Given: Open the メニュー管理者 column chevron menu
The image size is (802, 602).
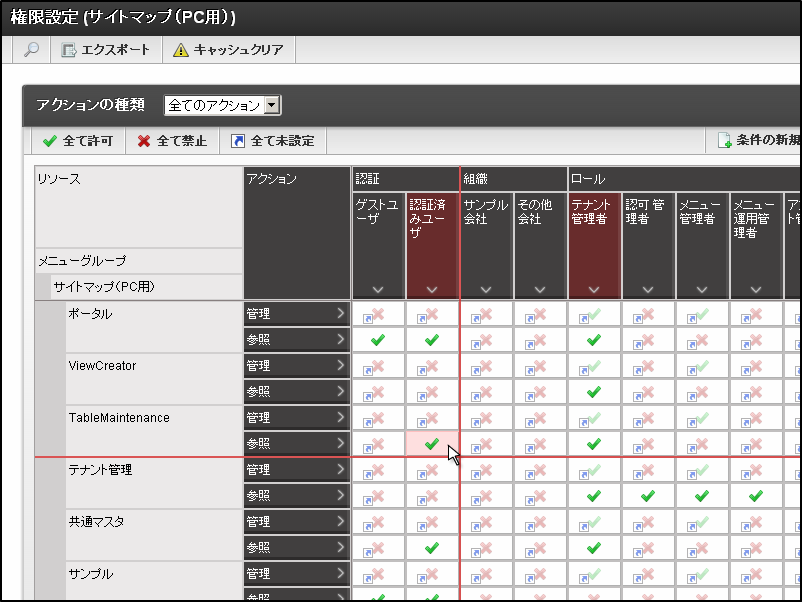Looking at the screenshot, I should (702, 289).
